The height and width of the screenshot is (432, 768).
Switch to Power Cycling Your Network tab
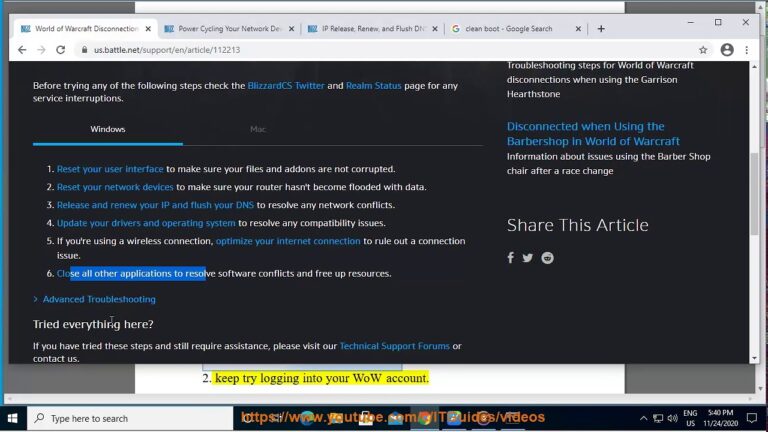point(230,29)
